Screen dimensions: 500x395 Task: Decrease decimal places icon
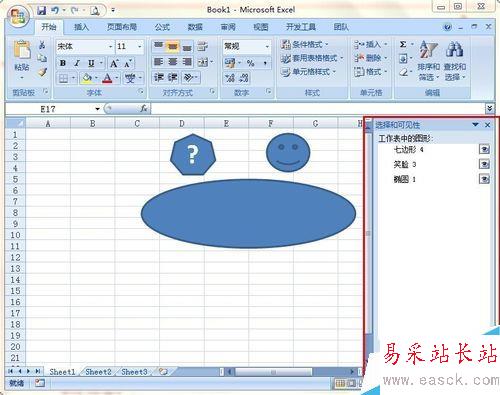(244, 78)
